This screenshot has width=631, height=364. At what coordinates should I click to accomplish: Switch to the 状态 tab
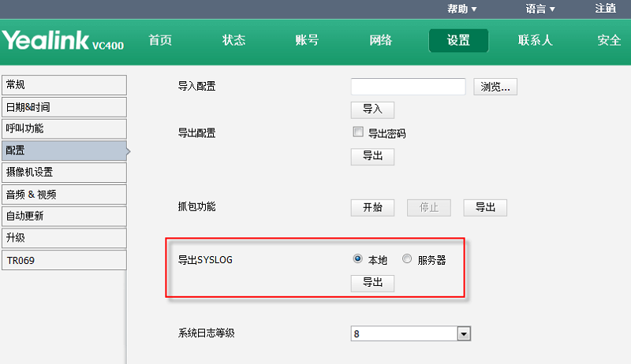(233, 40)
